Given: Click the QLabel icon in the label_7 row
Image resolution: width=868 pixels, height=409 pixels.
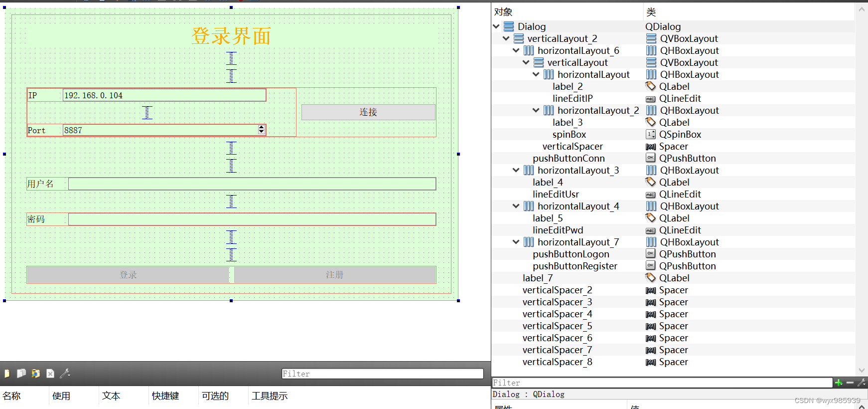Looking at the screenshot, I should pos(651,278).
